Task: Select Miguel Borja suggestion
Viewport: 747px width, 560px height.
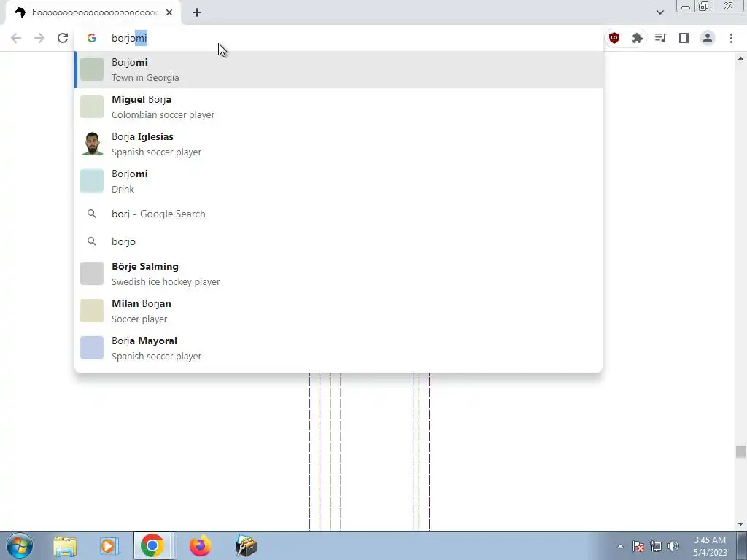Action: coord(338,107)
